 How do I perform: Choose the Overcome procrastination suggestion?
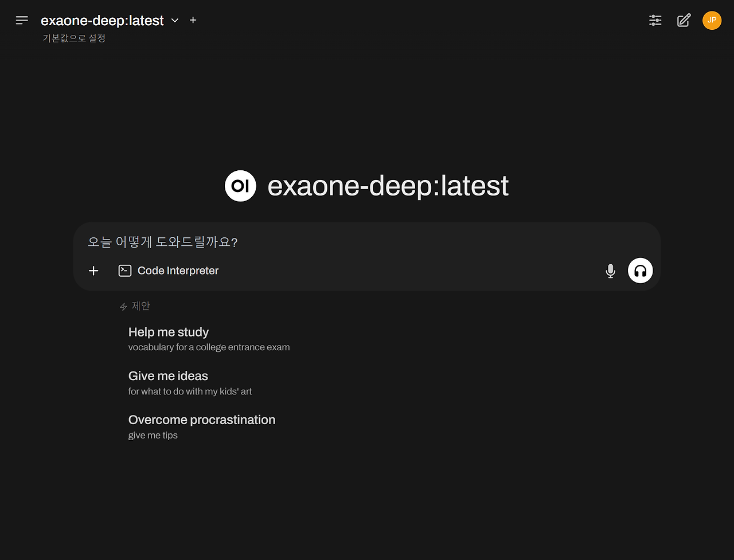[x=201, y=420]
